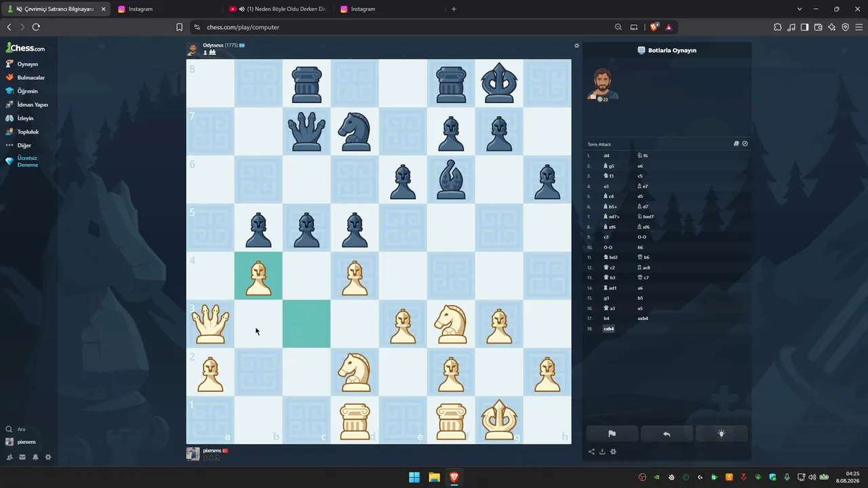Click the white king on g1
868x488 pixels.
pyautogui.click(x=499, y=420)
